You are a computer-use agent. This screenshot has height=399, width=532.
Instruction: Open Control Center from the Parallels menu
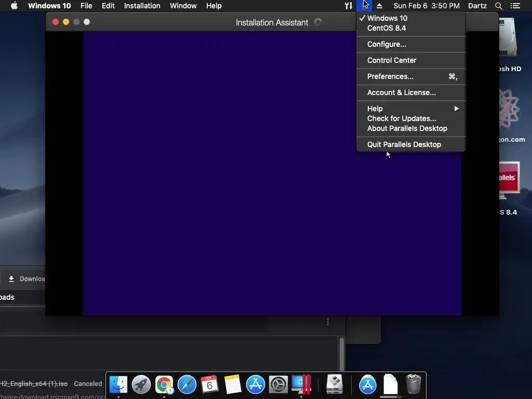tap(411, 60)
